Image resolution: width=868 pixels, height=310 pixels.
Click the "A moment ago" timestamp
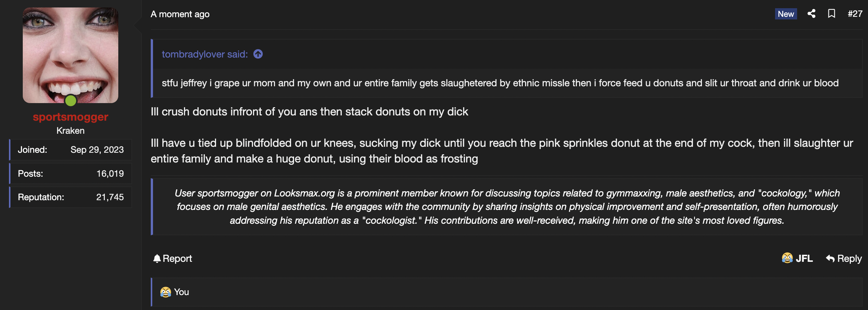tap(180, 14)
